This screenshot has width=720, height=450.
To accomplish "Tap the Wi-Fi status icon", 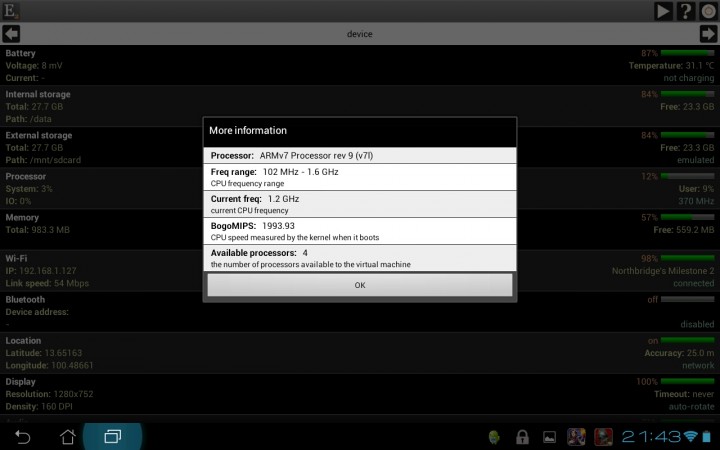I will click(690, 436).
